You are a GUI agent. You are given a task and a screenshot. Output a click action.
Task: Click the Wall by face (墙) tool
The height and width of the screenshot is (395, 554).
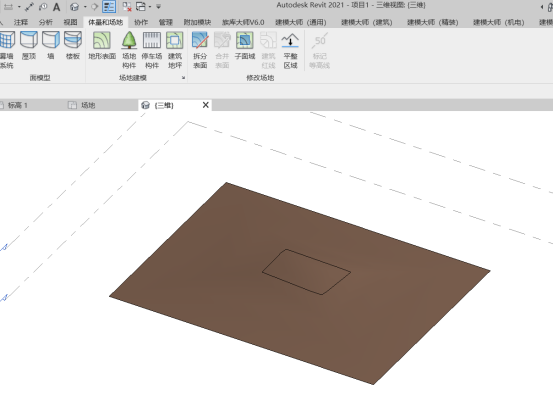(51, 46)
